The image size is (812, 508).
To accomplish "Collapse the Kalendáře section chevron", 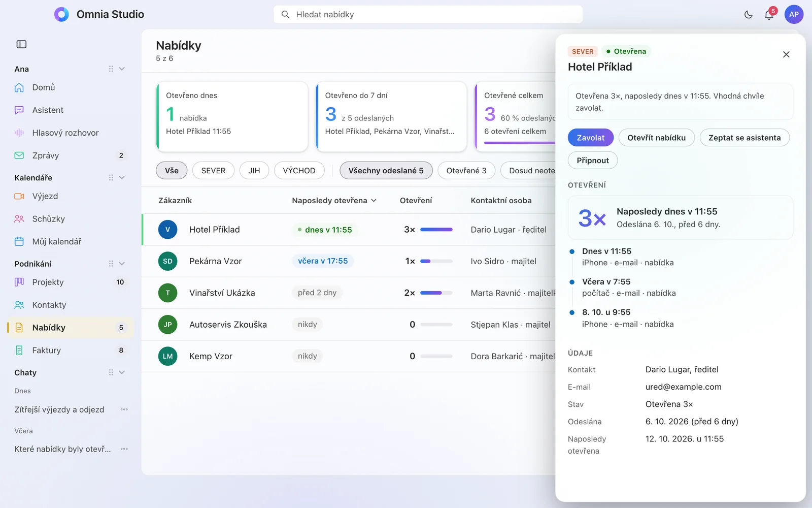I will (x=122, y=178).
